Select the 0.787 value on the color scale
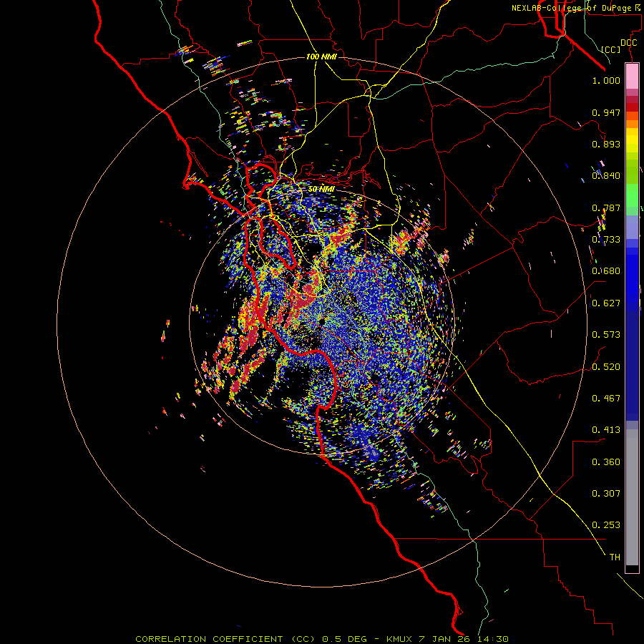Image resolution: width=644 pixels, height=644 pixels. pos(606,208)
